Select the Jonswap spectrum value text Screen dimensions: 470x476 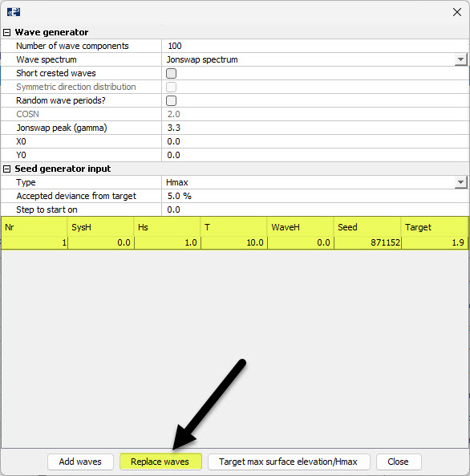(202, 59)
